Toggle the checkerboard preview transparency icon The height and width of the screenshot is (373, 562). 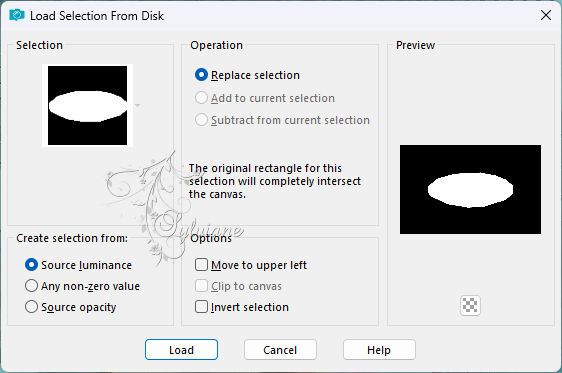click(x=470, y=306)
